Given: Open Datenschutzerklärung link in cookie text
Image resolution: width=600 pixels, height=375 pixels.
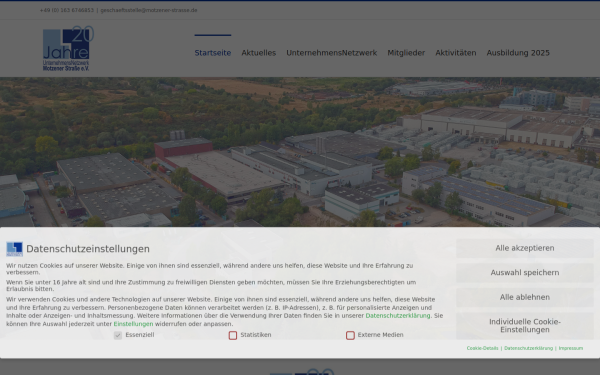Looking at the screenshot, I should coord(398,316).
